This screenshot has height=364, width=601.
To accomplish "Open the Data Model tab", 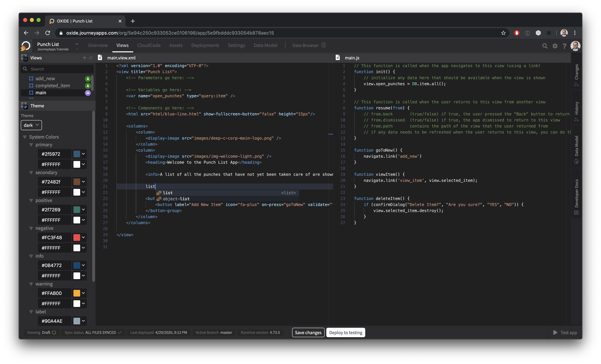I will pos(265,45).
